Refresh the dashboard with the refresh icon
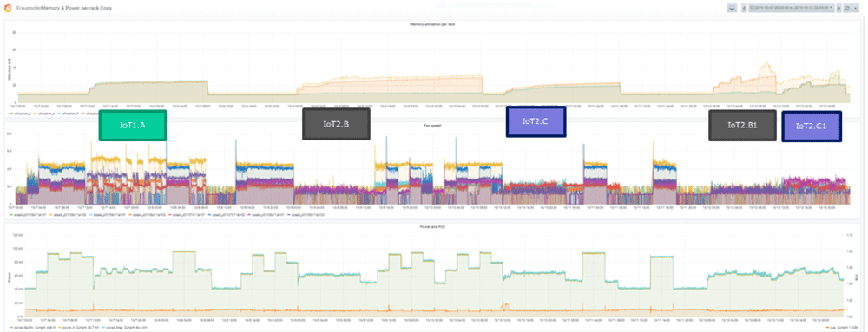This screenshot has height=332, width=868. (x=847, y=9)
